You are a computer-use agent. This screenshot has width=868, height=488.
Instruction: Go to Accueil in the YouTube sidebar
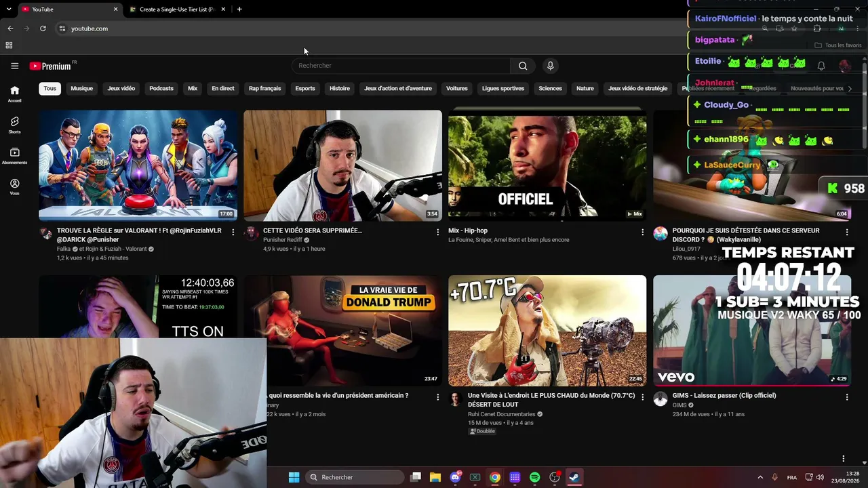tap(14, 94)
